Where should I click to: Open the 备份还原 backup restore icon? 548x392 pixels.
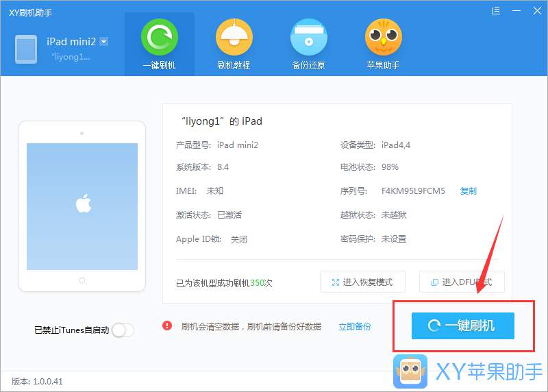pos(309,37)
